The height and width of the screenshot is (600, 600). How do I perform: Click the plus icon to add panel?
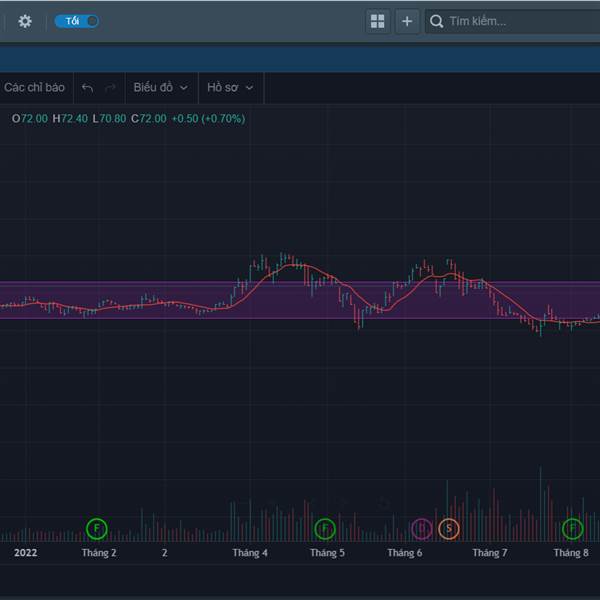click(x=406, y=21)
